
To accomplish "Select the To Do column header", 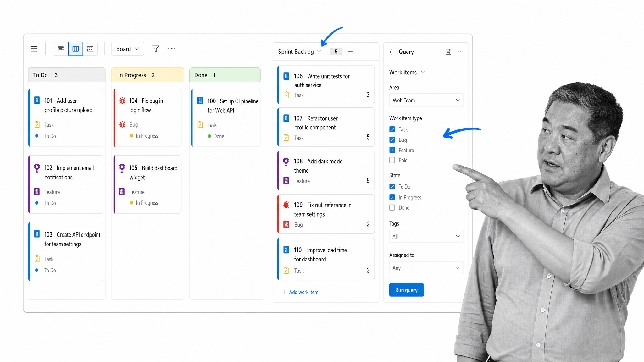I will coord(67,75).
